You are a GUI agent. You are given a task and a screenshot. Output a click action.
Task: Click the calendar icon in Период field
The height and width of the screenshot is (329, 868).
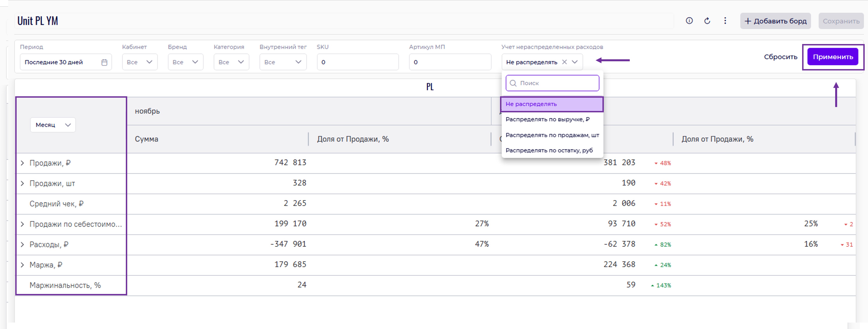click(x=105, y=62)
